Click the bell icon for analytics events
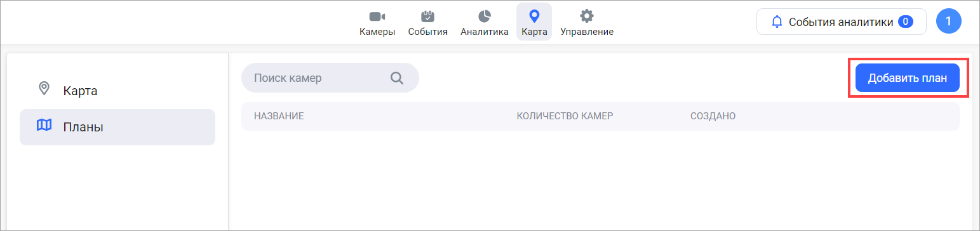980x231 pixels. tap(777, 22)
